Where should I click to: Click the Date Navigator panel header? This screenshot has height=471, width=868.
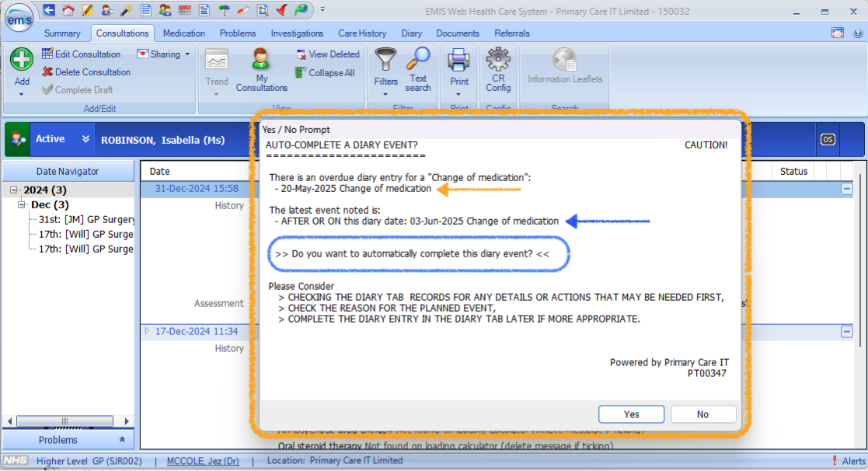point(68,171)
